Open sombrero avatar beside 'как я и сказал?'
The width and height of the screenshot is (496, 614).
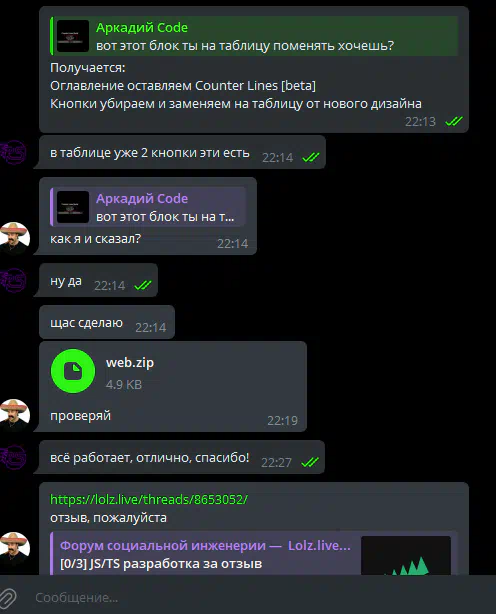coord(14,238)
